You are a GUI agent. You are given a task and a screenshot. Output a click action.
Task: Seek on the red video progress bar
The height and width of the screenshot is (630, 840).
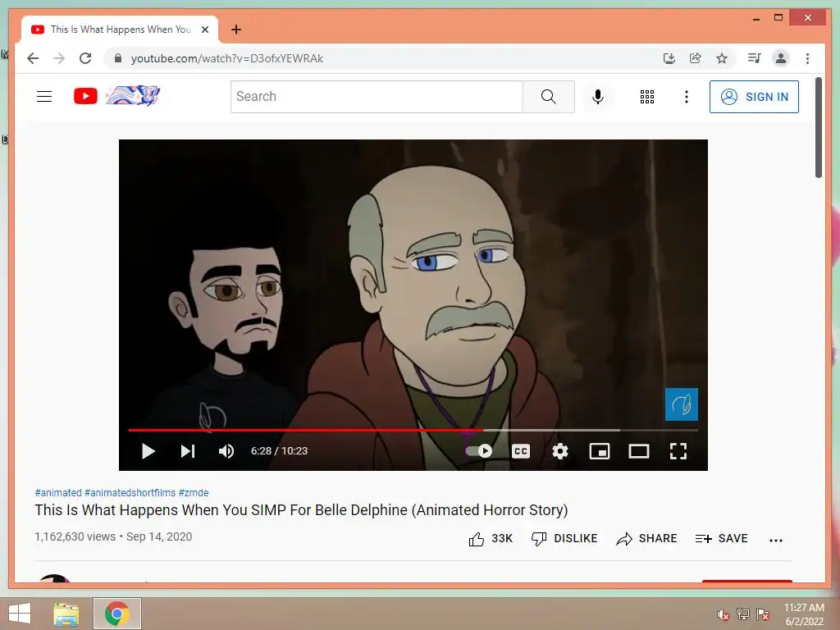pos(413,430)
